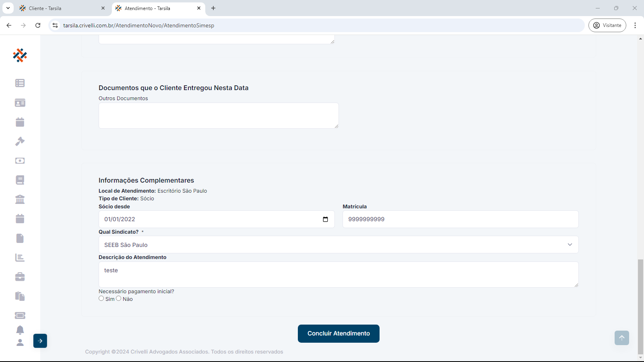This screenshot has height=362, width=644.
Task: Click the ticket icon in sidebar
Action: click(20, 315)
